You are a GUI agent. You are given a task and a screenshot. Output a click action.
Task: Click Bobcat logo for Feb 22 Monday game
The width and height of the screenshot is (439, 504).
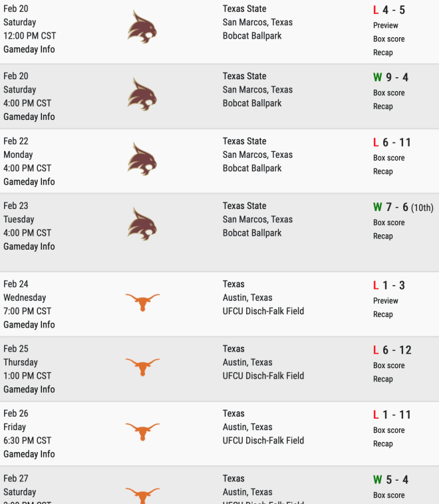(x=142, y=159)
